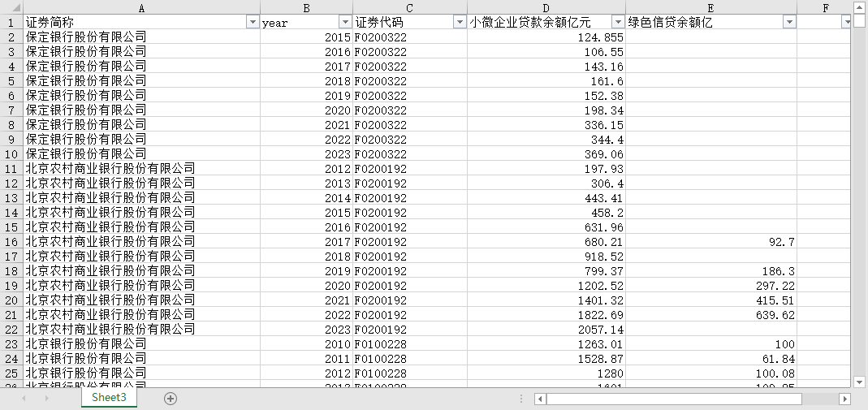Viewport: 868px width, 410px height.
Task: Select green credit cell 415.51
Action: (711, 300)
